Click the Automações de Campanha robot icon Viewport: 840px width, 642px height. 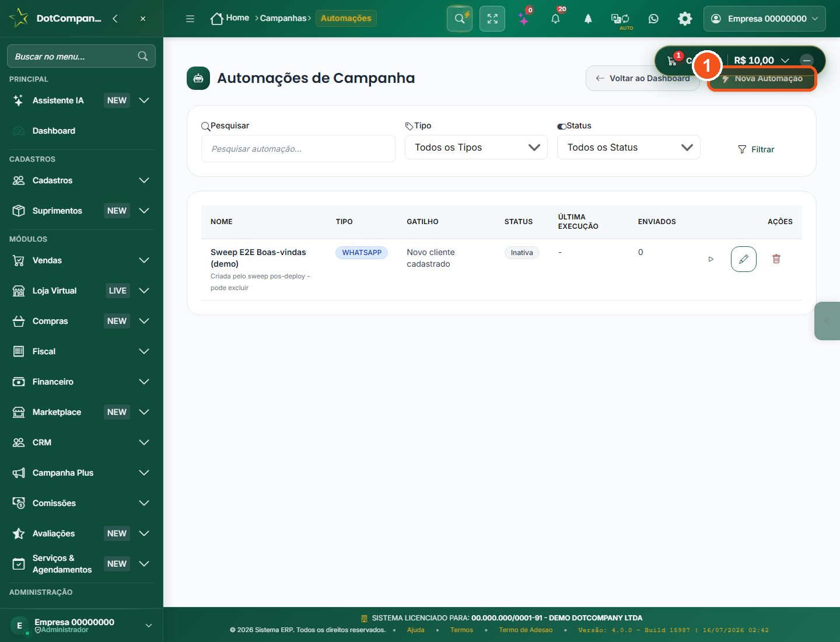tap(198, 78)
